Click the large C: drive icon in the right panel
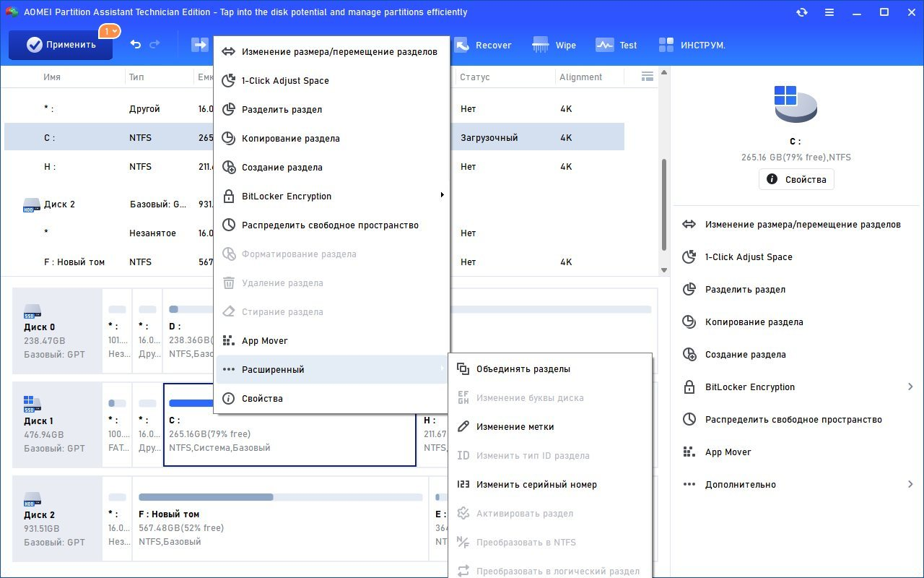Image resolution: width=924 pixels, height=578 pixels. coord(795,104)
